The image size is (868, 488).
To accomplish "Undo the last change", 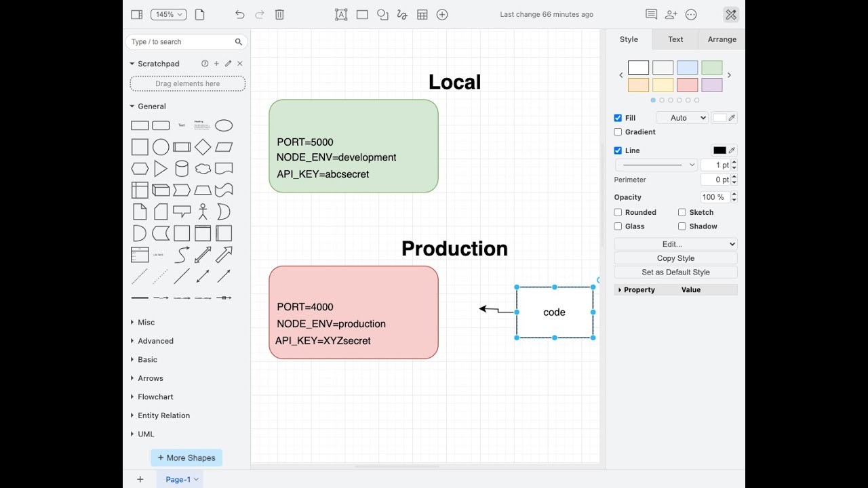I will 239,14.
